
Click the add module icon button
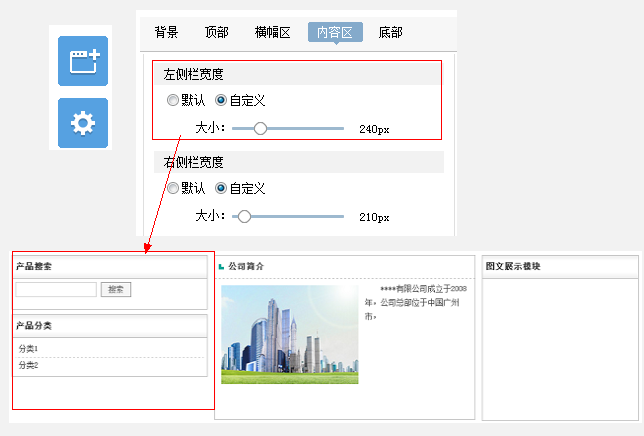coord(83,61)
